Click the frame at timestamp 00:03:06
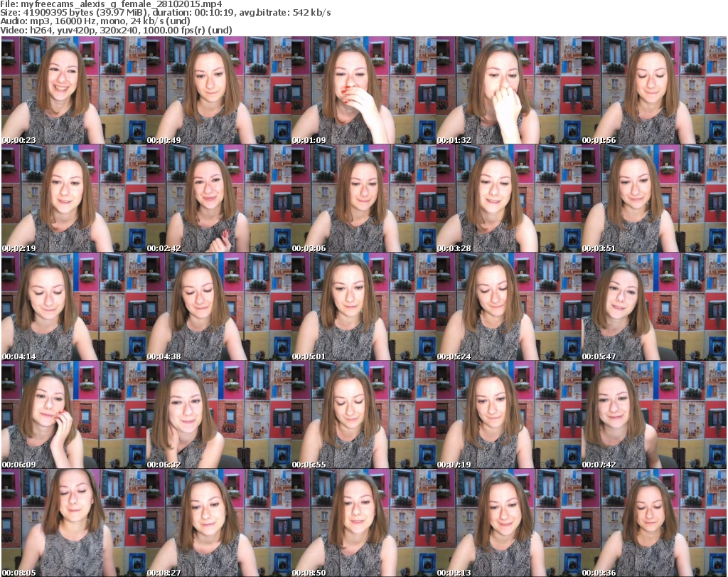Screen dimensions: 728x577 pos(363,198)
